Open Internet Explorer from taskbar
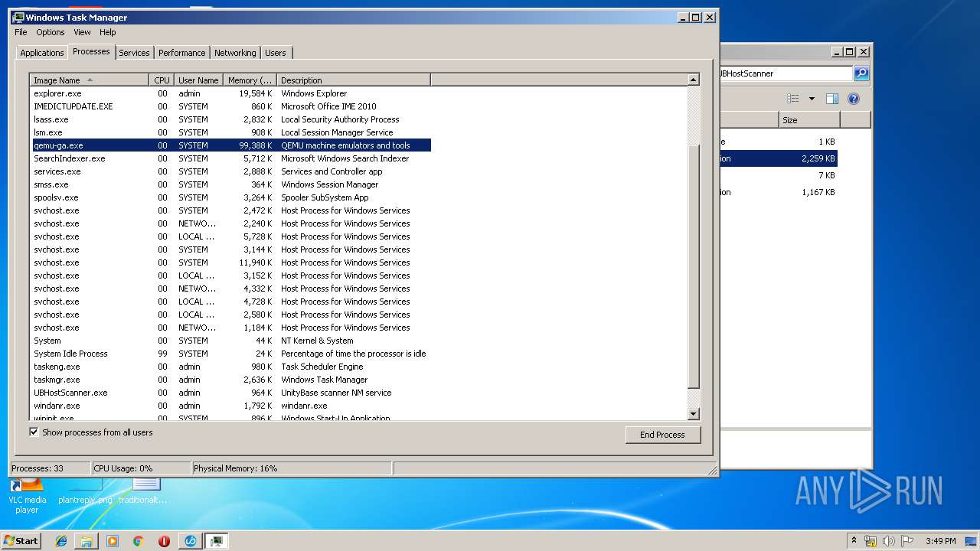980x551 pixels. [61, 541]
